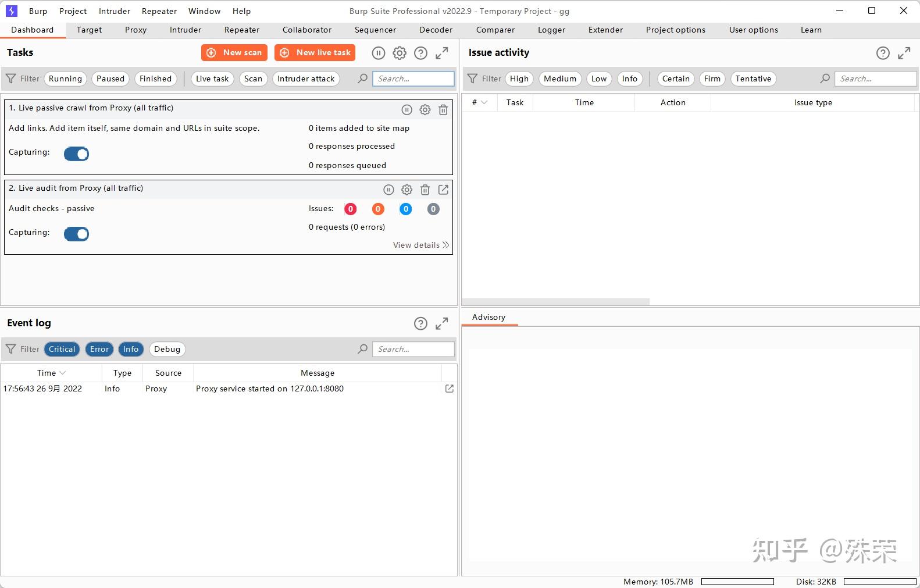920x588 pixels.
Task: Toggle Capturing switch for Live audit
Action: click(x=76, y=234)
